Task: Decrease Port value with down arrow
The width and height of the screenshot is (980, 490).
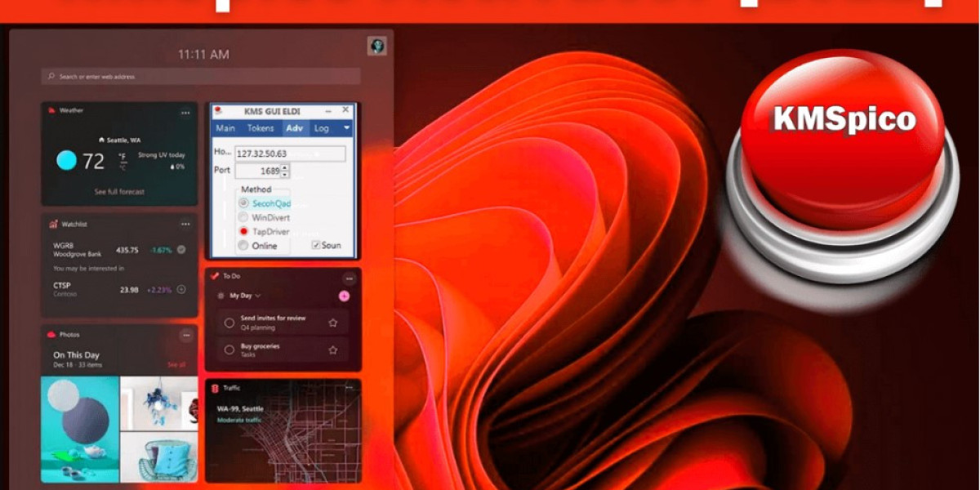Action: pyautogui.click(x=284, y=174)
